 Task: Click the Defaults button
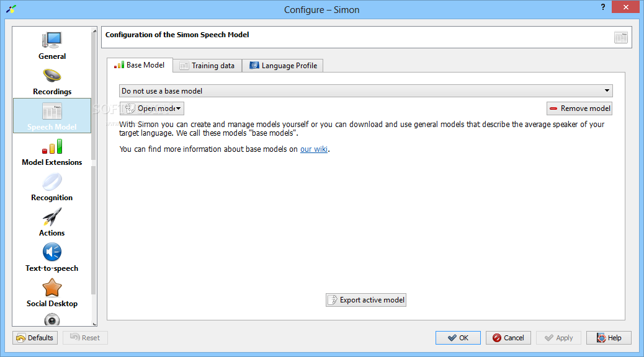tap(35, 338)
